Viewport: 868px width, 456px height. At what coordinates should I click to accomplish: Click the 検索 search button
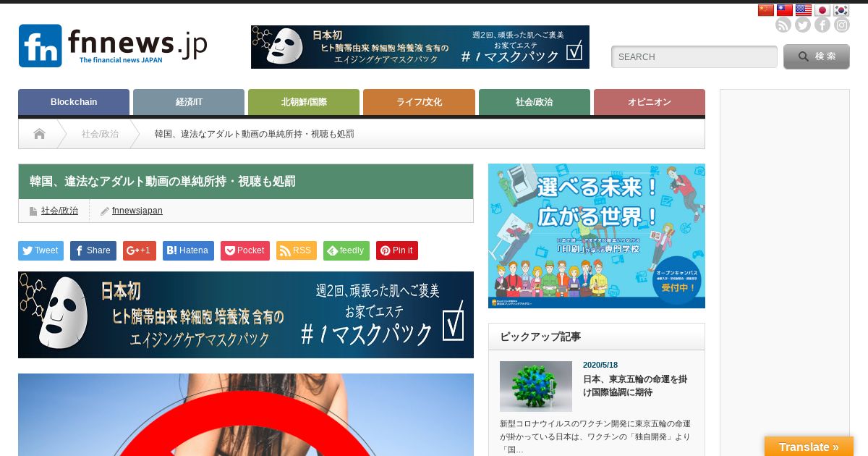pyautogui.click(x=817, y=56)
